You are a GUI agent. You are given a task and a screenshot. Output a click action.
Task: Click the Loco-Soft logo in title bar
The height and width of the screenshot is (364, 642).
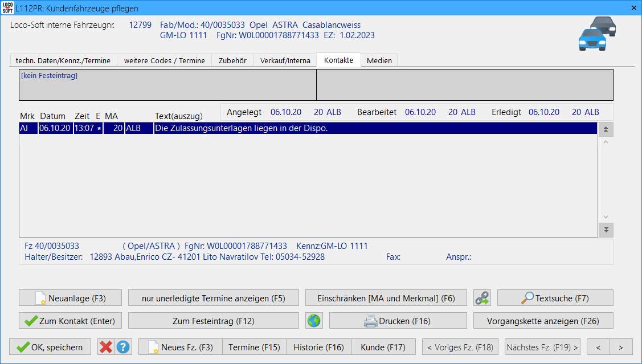7,8
